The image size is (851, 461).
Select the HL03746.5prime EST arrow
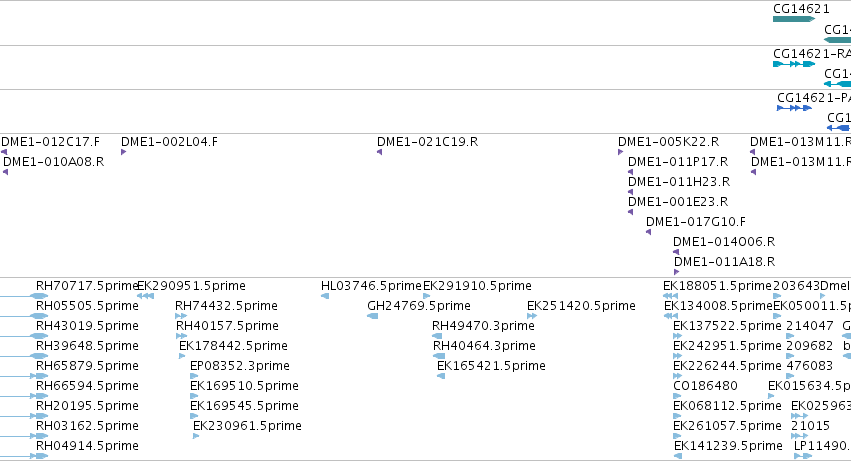325,296
